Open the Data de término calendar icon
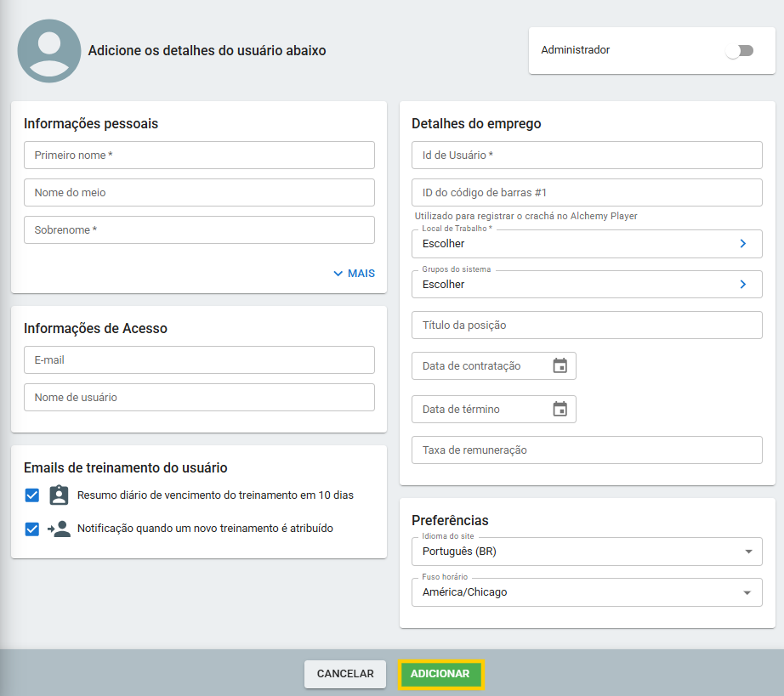Image resolution: width=784 pixels, height=696 pixels. (560, 410)
